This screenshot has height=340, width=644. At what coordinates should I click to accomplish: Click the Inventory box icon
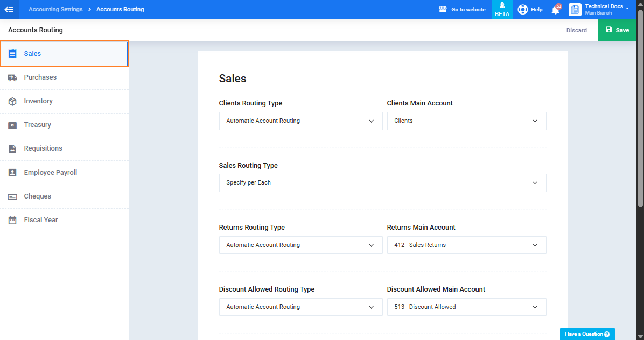[12, 101]
